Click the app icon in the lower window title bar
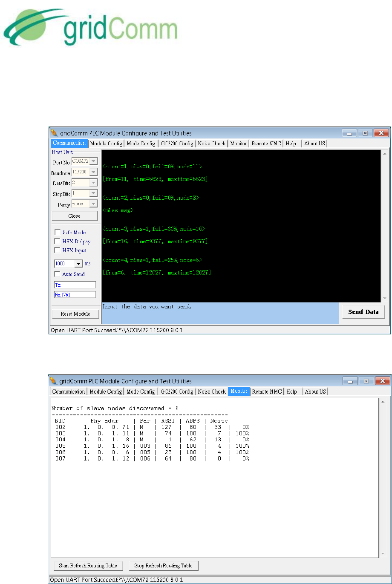The width and height of the screenshot is (392, 584). (54, 381)
